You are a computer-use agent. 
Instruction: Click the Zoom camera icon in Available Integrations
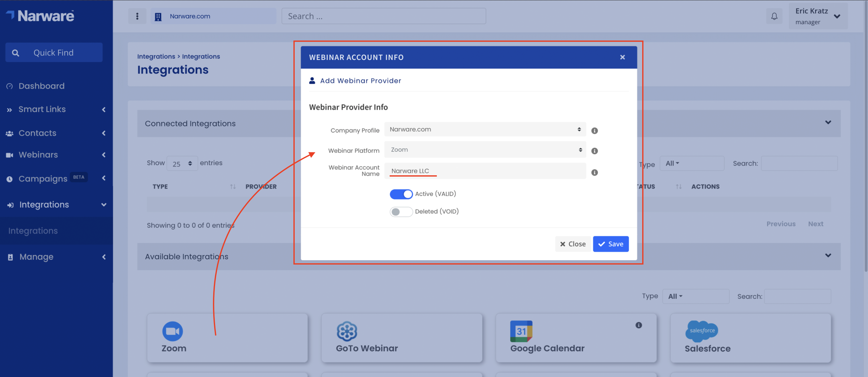tap(173, 331)
